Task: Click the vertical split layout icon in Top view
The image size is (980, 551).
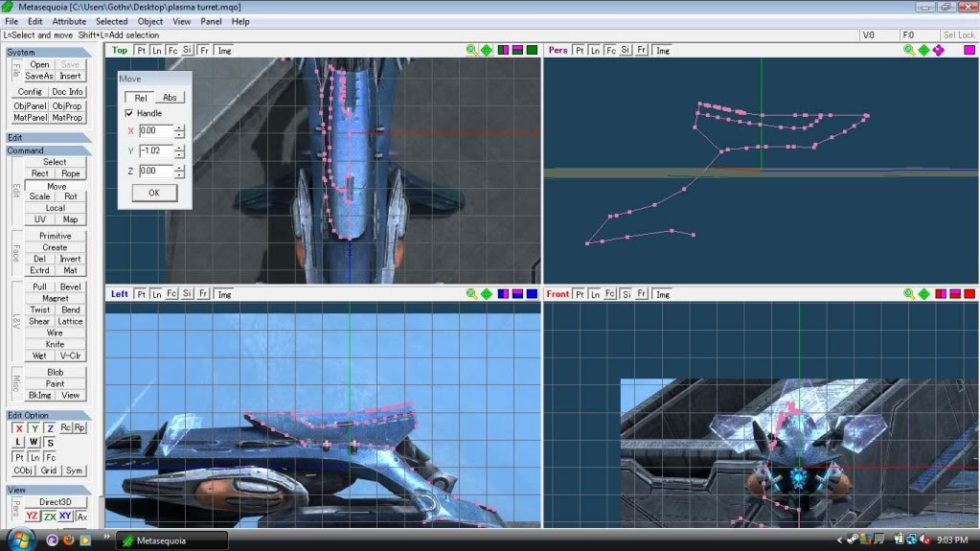Action: (503, 50)
